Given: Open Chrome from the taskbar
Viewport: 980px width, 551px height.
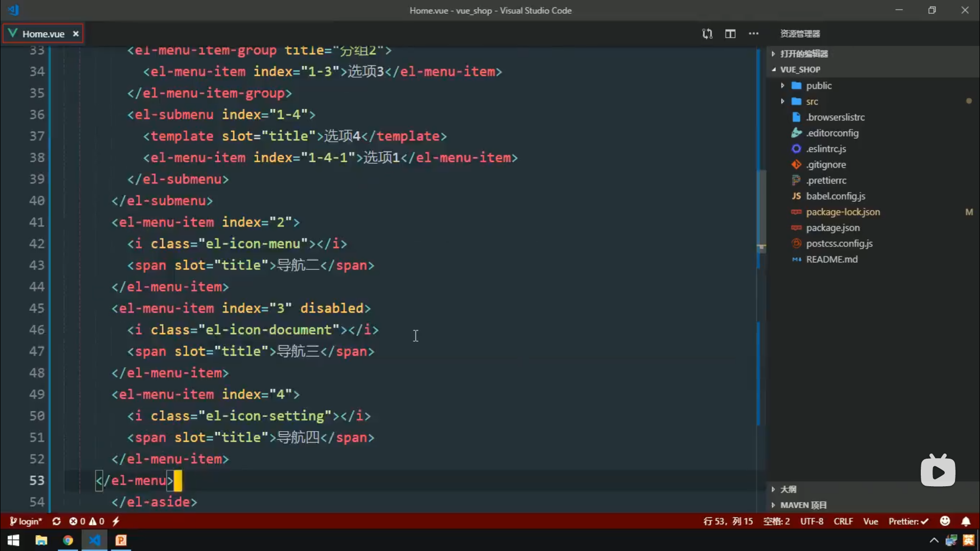Looking at the screenshot, I should tap(68, 540).
